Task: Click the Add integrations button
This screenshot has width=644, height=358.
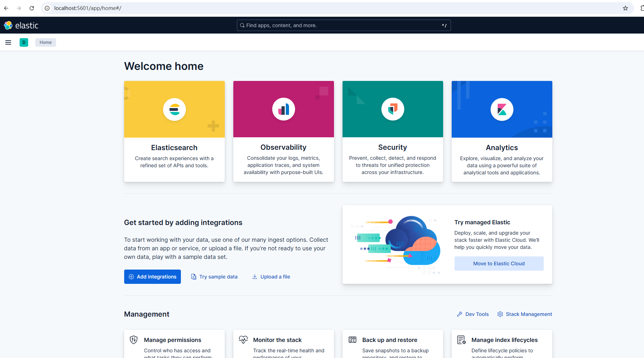Action: pyautogui.click(x=152, y=277)
